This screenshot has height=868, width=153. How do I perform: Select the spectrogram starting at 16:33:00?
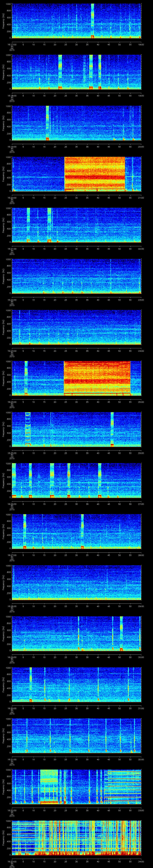[76, 838]
